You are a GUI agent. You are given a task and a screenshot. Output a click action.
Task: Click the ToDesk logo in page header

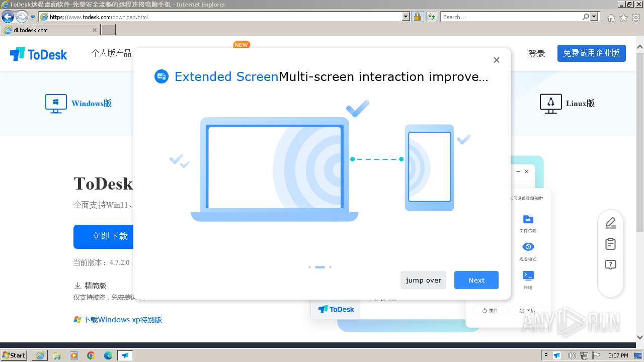[x=38, y=54]
